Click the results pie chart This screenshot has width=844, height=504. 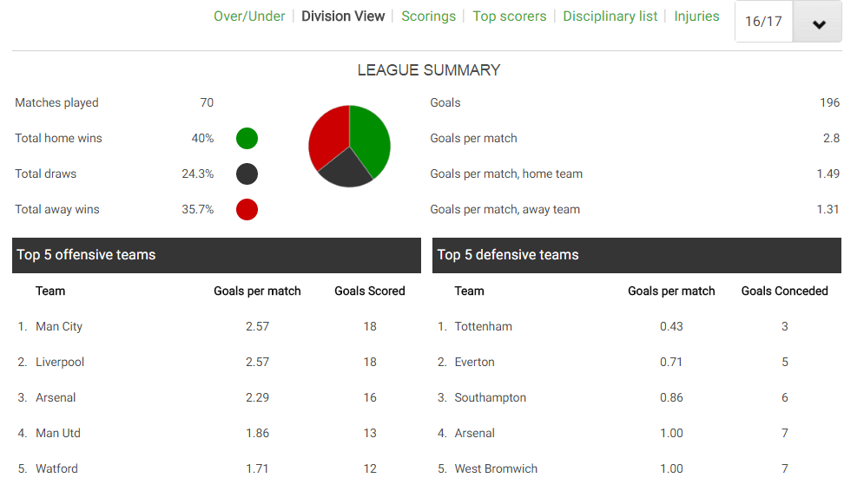point(349,147)
